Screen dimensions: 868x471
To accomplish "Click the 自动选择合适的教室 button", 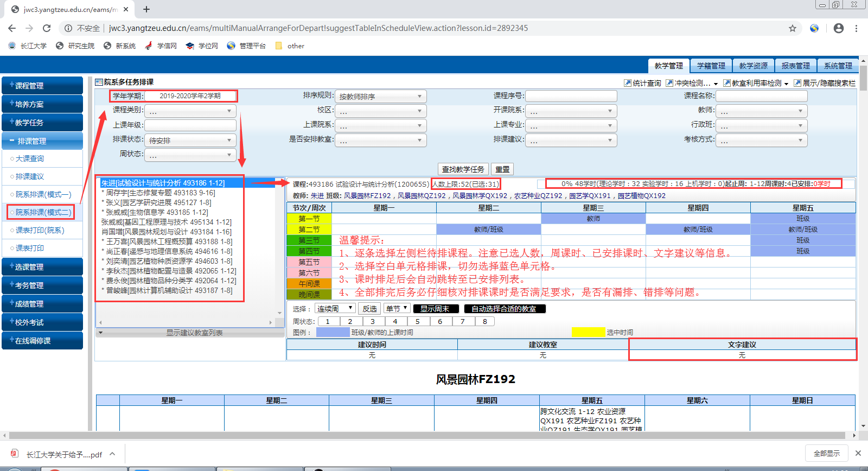I will coord(504,309).
